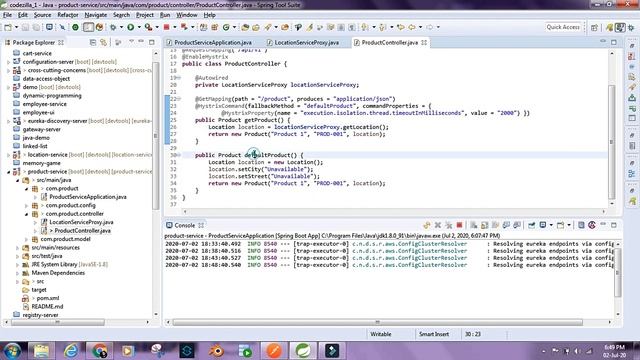Click the Open Type icon
Image resolution: width=640 pixels, height=360 pixels.
coord(245,27)
